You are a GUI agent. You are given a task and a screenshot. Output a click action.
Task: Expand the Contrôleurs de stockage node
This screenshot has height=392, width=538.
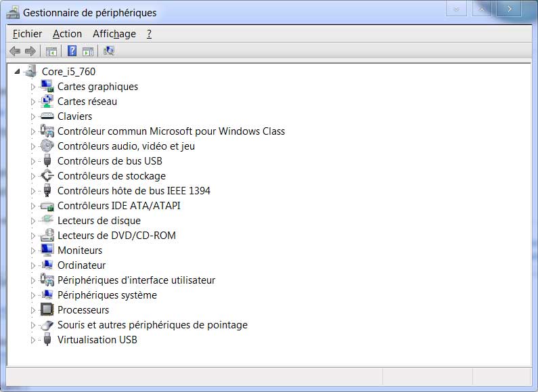coord(33,176)
